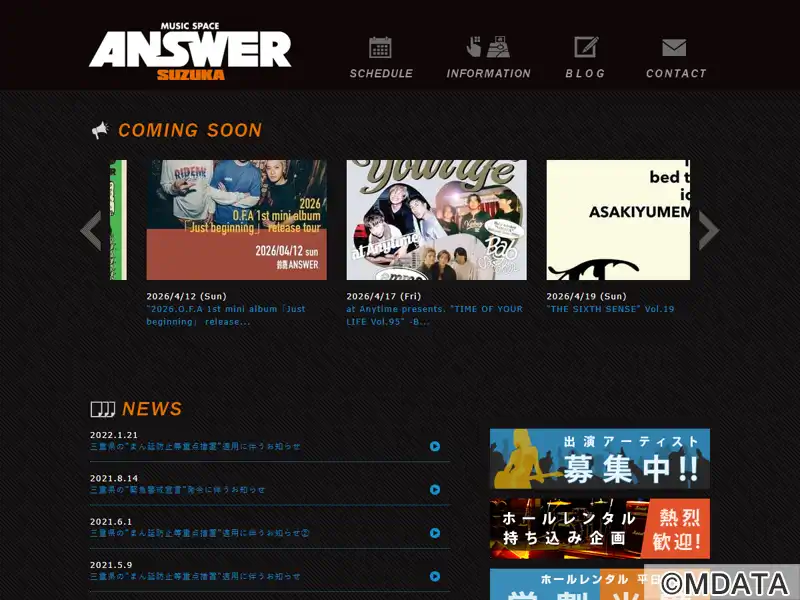Viewport: 800px width, 600px height.
Task: Click the 2021.8.14 news date
Action: 114,479
